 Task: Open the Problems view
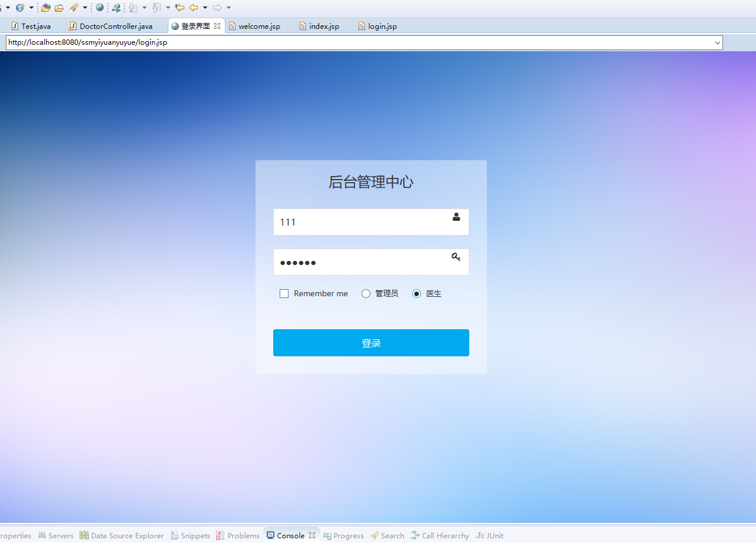243,535
